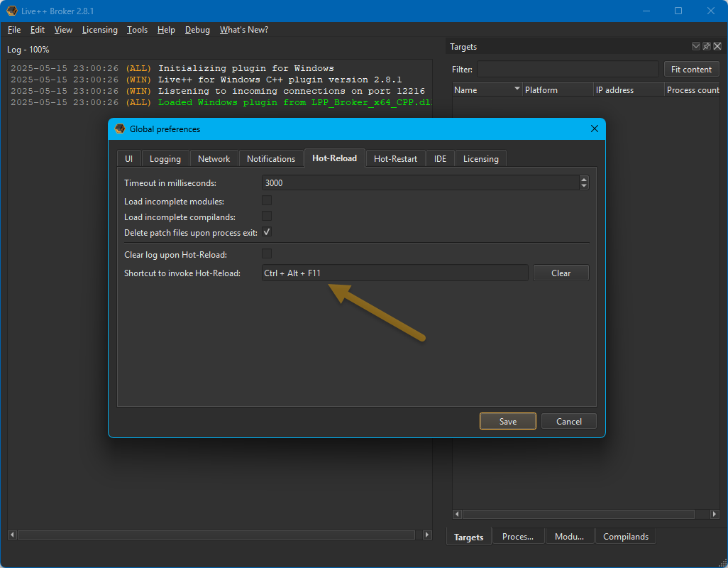The height and width of the screenshot is (568, 728).
Task: Uncheck Delete patch files upon process exit
Action: tap(267, 231)
